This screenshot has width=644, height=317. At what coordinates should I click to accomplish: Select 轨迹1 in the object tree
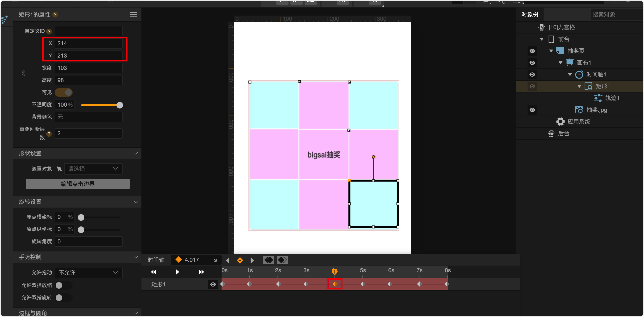(x=612, y=98)
